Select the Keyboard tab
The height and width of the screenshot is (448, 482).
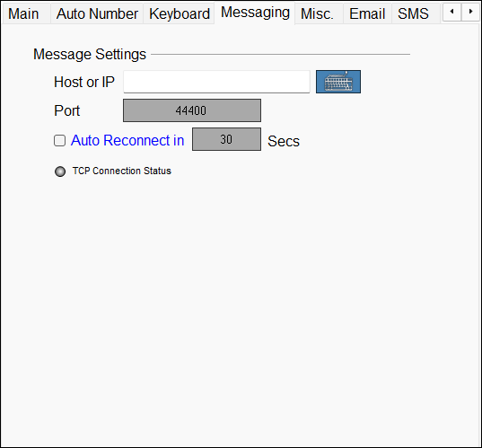[x=180, y=13]
